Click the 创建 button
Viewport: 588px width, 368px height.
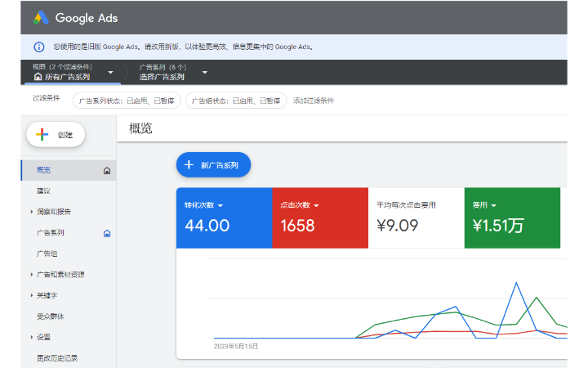56,134
